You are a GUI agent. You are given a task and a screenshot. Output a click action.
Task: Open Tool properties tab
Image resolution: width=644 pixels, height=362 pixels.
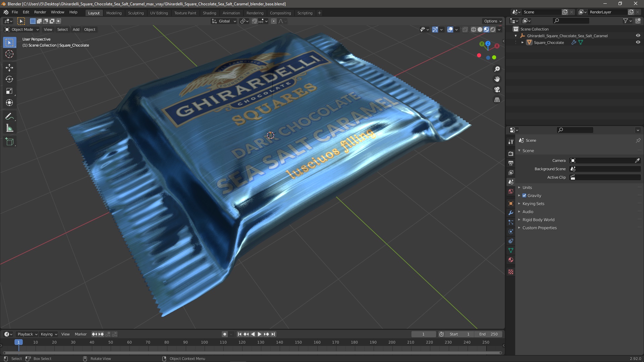(511, 142)
